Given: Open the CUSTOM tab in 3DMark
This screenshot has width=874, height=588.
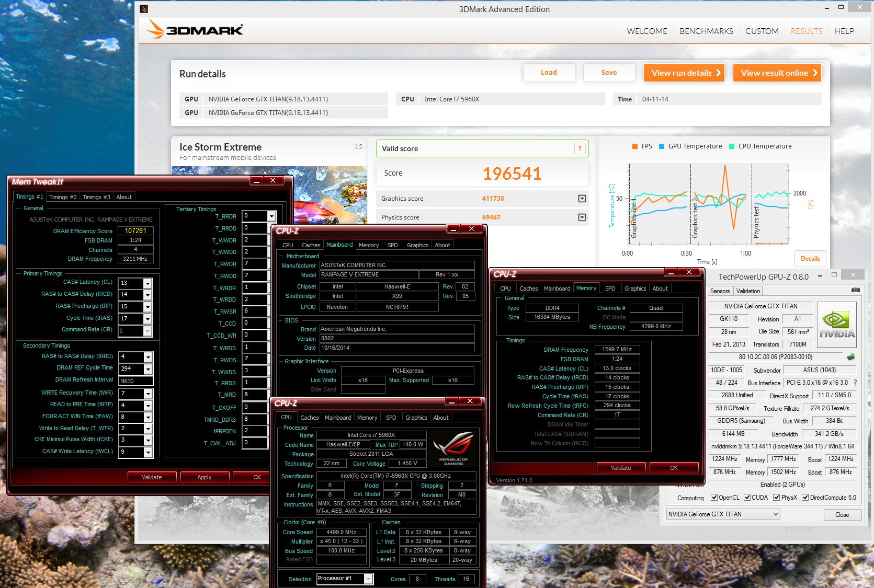Looking at the screenshot, I should coord(762,31).
